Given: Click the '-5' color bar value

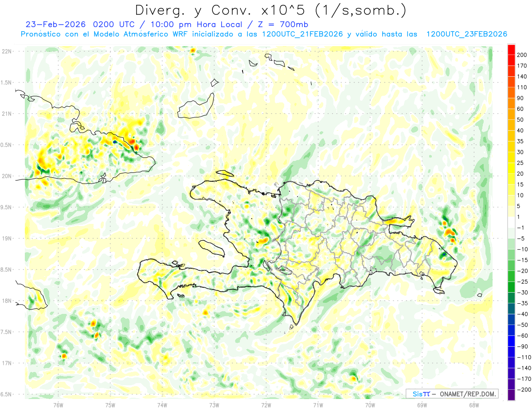Looking at the screenshot, I should tap(520, 239).
